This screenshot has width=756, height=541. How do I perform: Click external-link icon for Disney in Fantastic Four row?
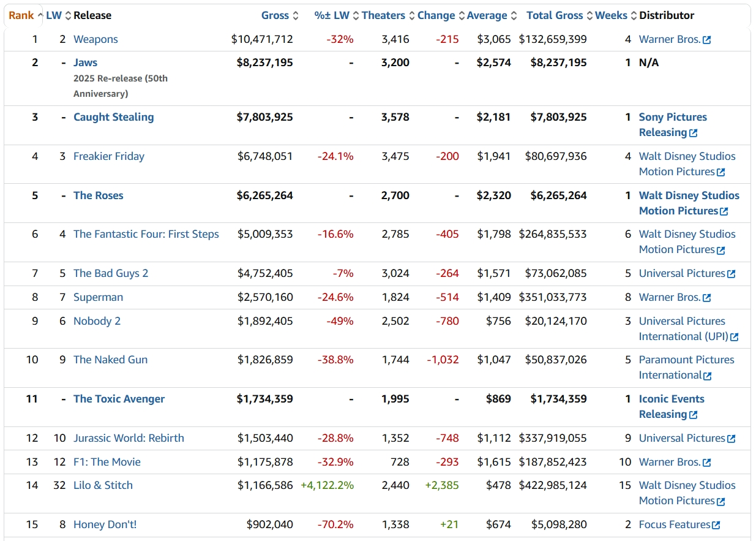click(x=721, y=250)
